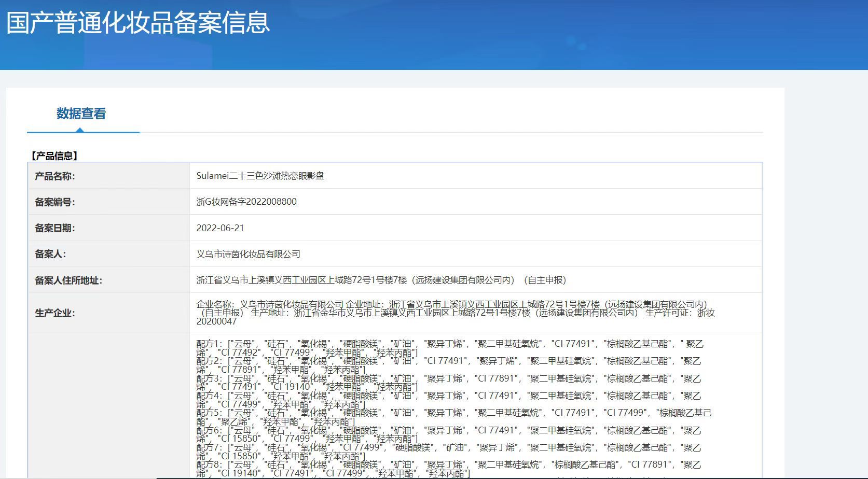
Task: Select the 数据查看 tab
Action: (x=81, y=114)
